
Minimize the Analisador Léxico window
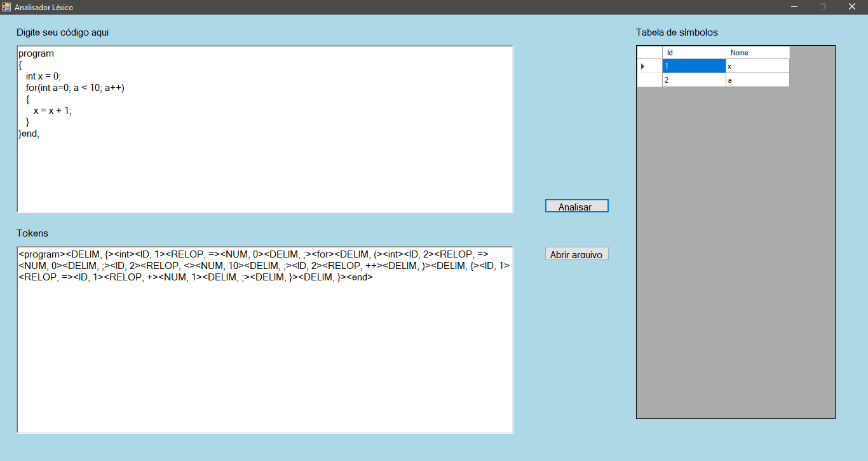(x=794, y=6)
